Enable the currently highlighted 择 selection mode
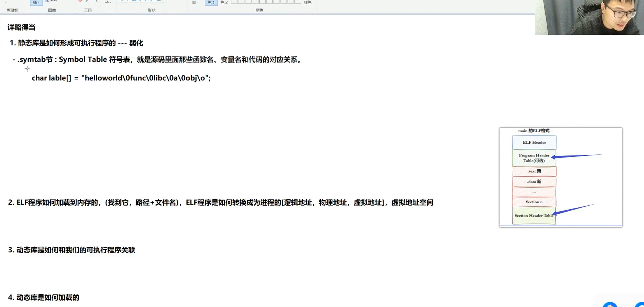The height and width of the screenshot is (307, 644). [x=35, y=2]
